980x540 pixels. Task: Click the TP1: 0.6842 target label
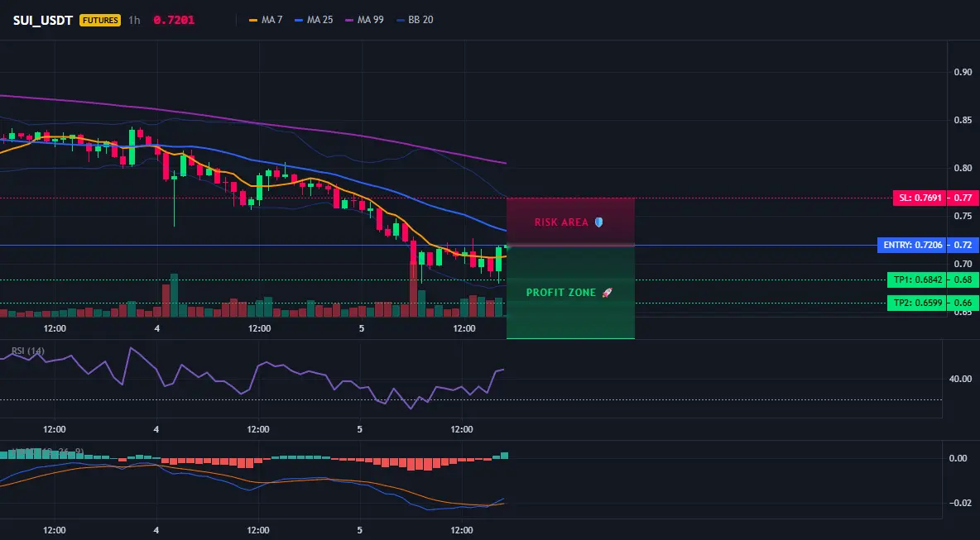[916, 280]
